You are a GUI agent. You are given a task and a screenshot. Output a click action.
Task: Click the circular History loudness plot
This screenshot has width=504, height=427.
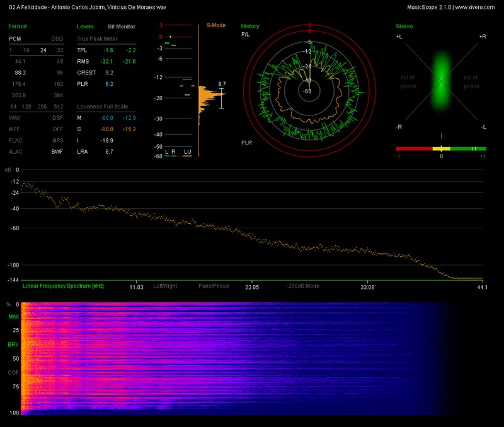click(309, 91)
